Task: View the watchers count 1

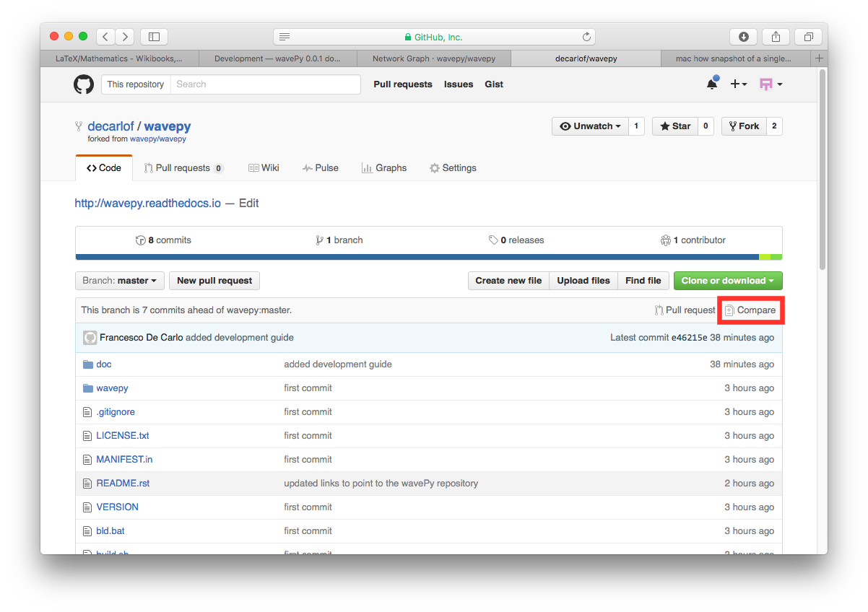Action: click(636, 126)
